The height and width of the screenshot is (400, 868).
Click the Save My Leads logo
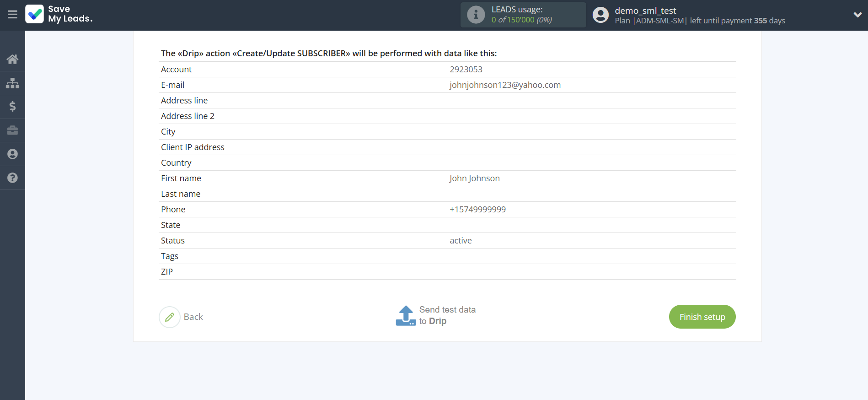(x=59, y=14)
